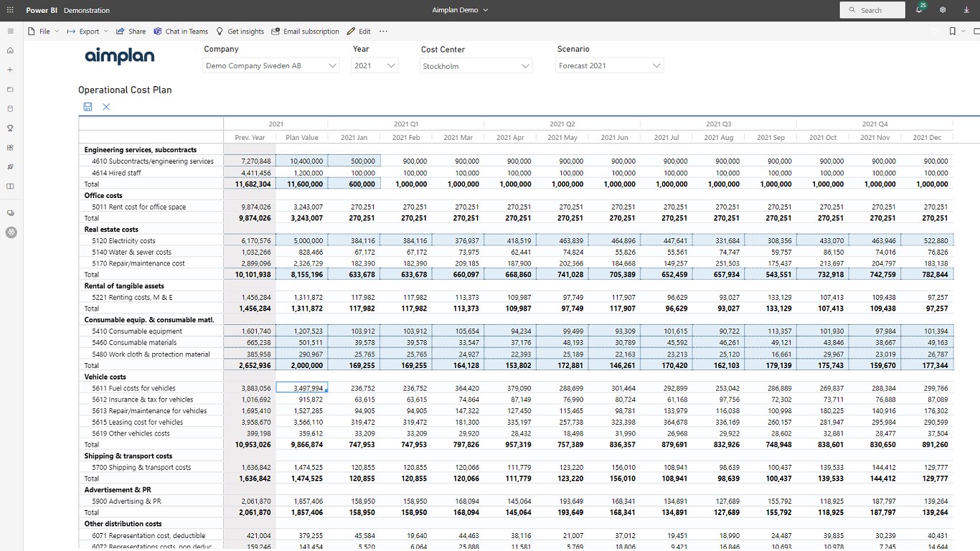Select cell 3,497,994 for Fuel costs
The width and height of the screenshot is (980, 551).
301,388
